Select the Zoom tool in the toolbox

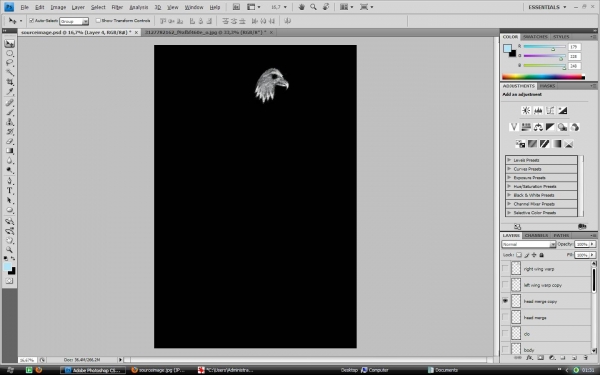[10, 250]
